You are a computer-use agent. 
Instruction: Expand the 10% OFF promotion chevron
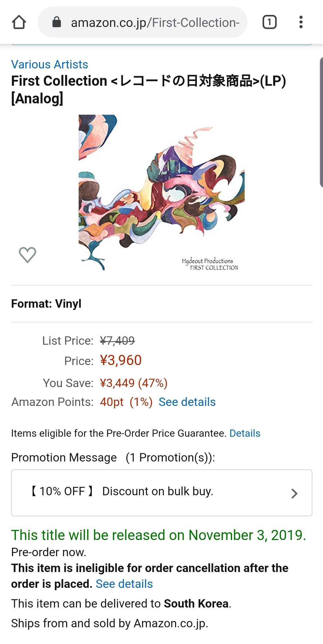pyautogui.click(x=294, y=493)
